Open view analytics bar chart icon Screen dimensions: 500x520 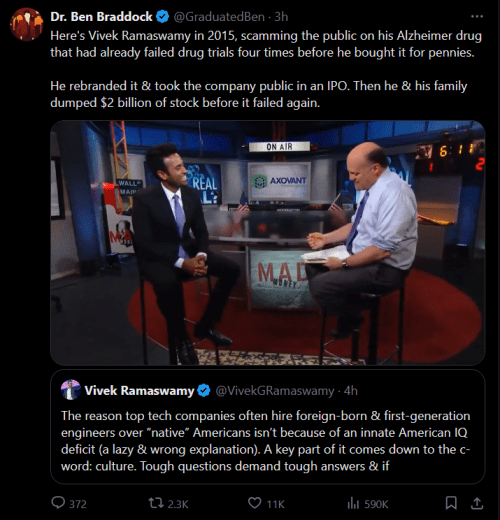tap(353, 503)
